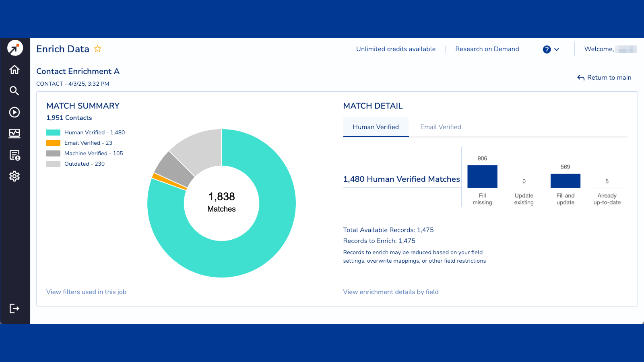Click Return to main link
Viewport: 644px width, 362px height.
coord(604,78)
